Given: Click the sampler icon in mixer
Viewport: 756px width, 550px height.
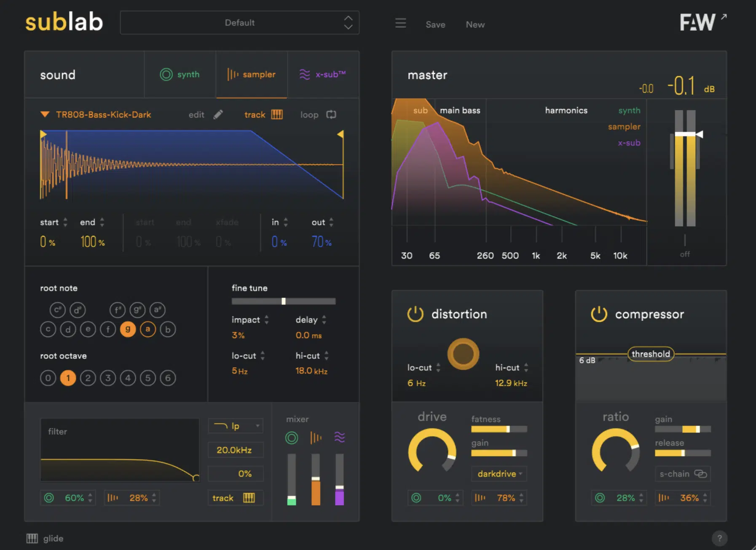Looking at the screenshot, I should point(316,438).
